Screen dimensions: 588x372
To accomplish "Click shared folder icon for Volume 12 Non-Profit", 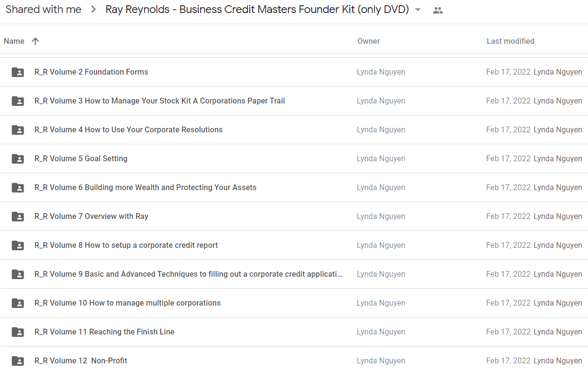I will click(x=18, y=361).
